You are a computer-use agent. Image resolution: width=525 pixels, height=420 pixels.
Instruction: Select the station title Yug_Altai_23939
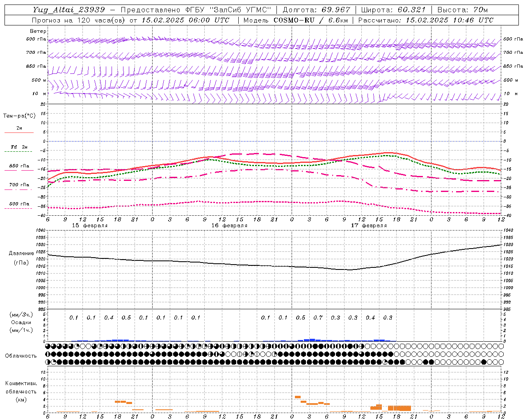pos(68,10)
